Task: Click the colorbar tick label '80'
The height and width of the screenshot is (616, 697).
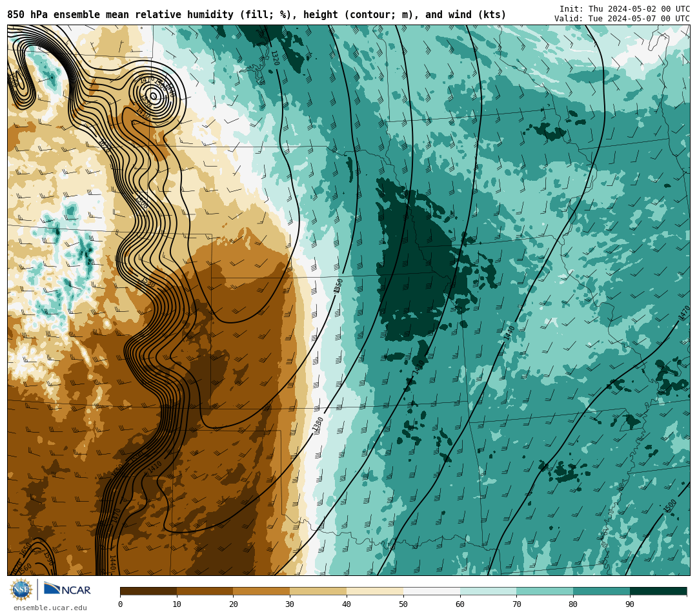Action: (573, 604)
